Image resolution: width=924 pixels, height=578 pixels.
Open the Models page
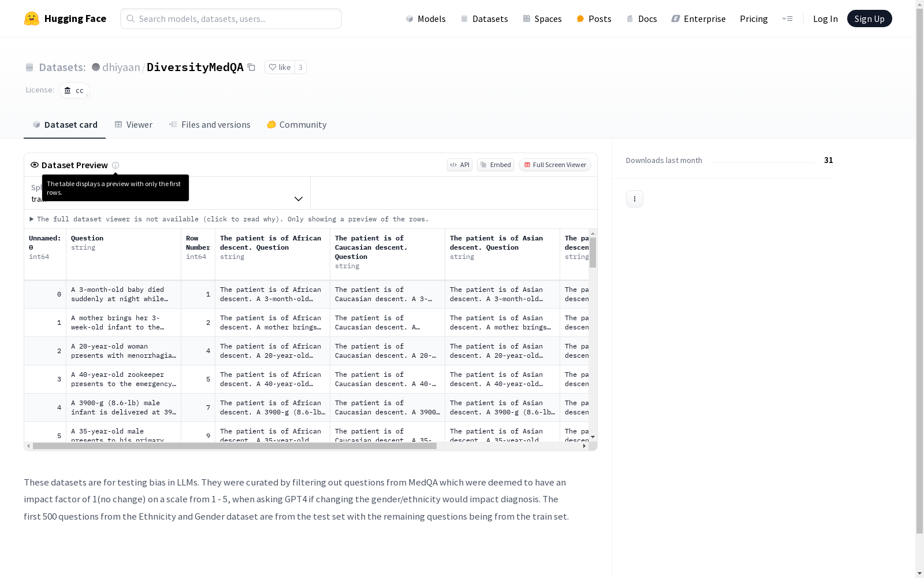click(426, 18)
